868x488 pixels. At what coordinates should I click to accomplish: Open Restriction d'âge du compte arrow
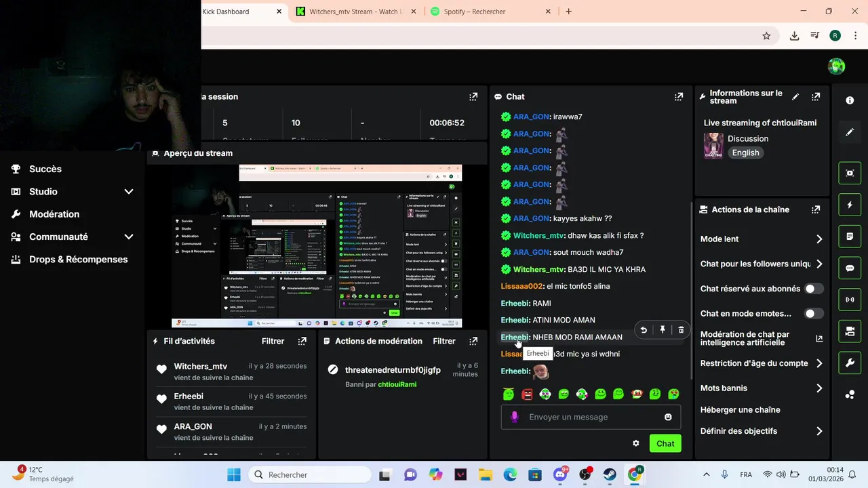[819, 363]
